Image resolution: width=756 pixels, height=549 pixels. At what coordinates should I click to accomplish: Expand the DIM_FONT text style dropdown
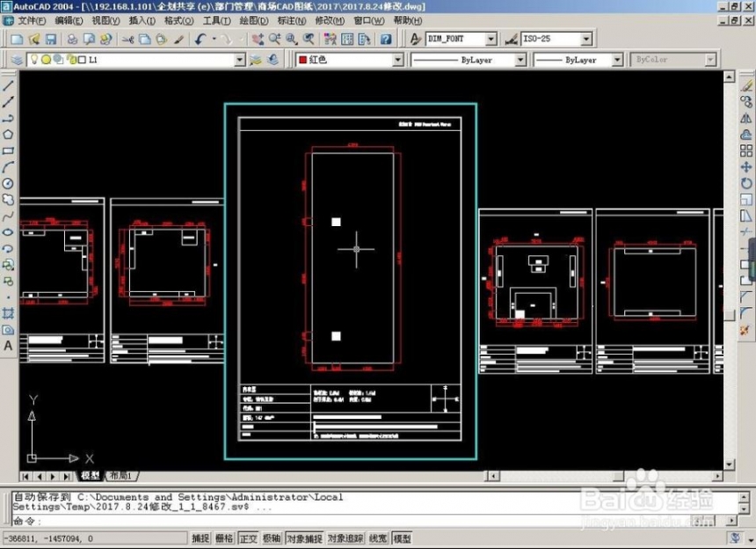point(491,39)
